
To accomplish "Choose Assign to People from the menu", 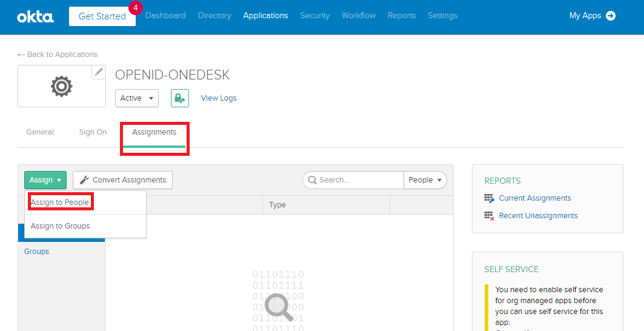I will pos(60,202).
